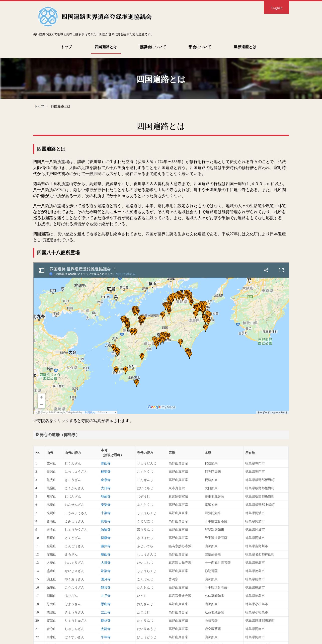Image resolution: width=322 pixels, height=644 pixels.
Task: Open the 鶴林寺 temple link
Action: coord(106,621)
